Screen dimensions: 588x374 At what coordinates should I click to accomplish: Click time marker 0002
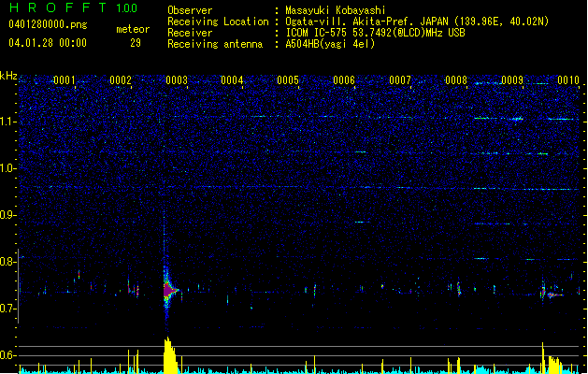pyautogui.click(x=121, y=80)
